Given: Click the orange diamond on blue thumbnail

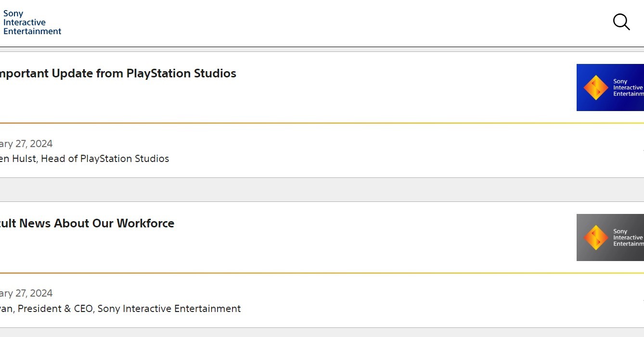Looking at the screenshot, I should [x=595, y=87].
